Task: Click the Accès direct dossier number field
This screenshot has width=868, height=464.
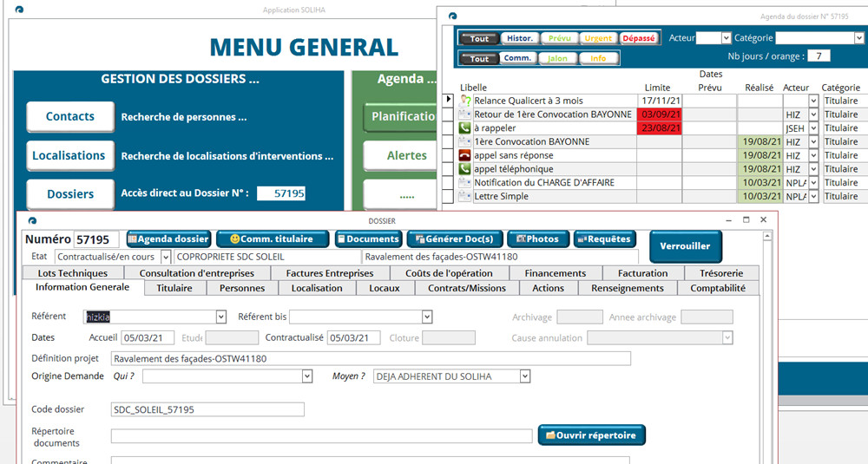Action: pos(281,193)
